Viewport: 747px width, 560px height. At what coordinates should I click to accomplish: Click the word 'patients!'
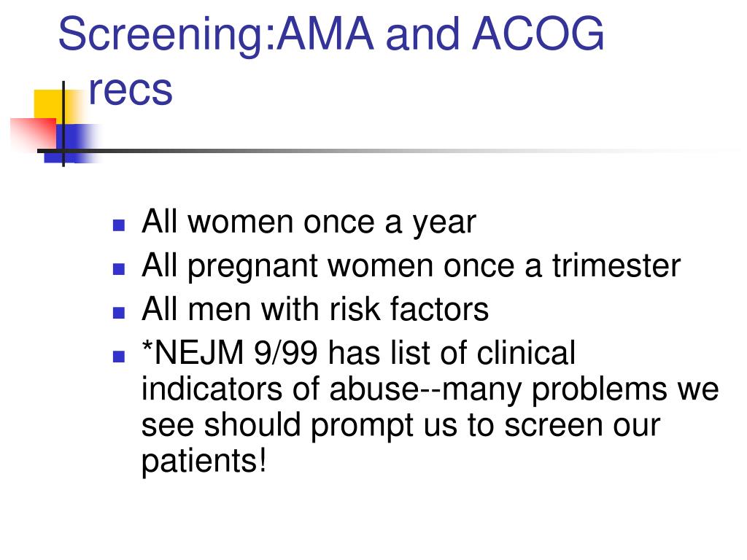click(204, 462)
